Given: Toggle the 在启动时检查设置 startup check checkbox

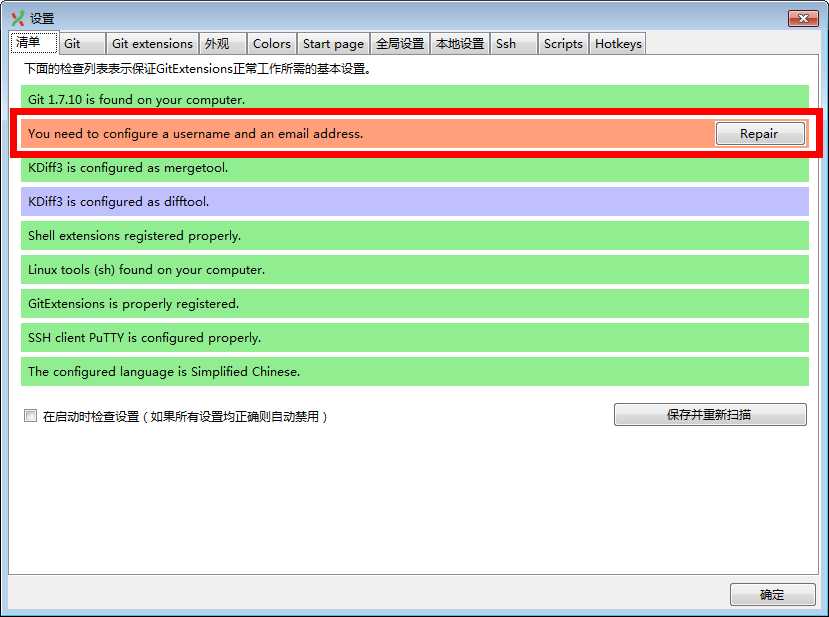Looking at the screenshot, I should pyautogui.click(x=30, y=416).
